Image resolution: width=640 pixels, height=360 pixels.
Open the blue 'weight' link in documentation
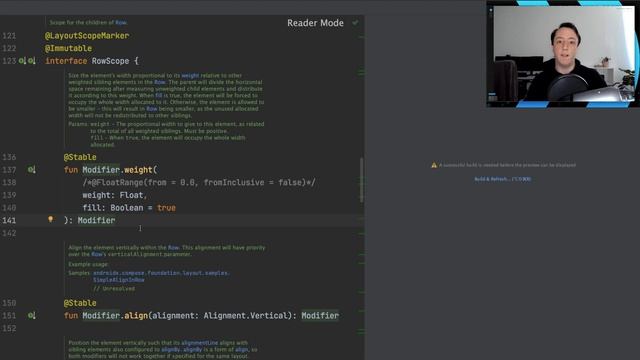click(190, 76)
